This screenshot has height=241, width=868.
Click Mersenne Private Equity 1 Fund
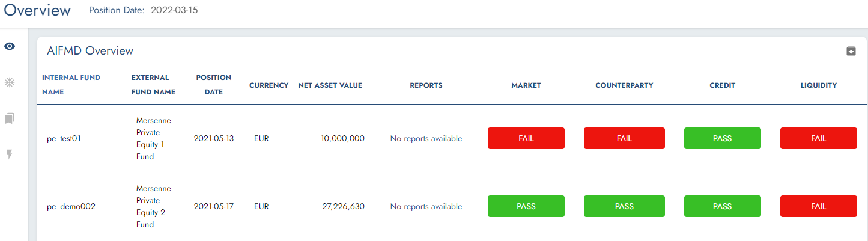pos(153,138)
